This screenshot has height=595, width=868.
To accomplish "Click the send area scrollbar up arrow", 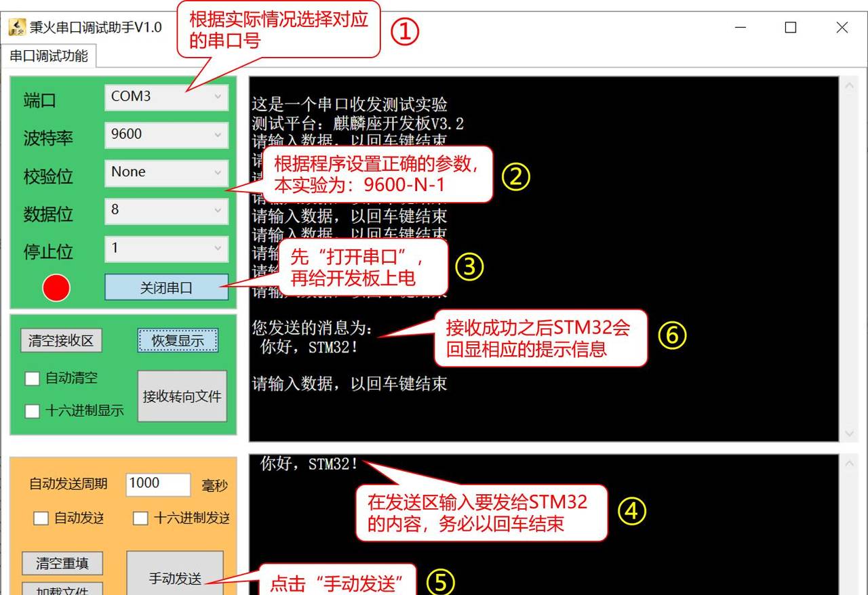I will point(850,463).
